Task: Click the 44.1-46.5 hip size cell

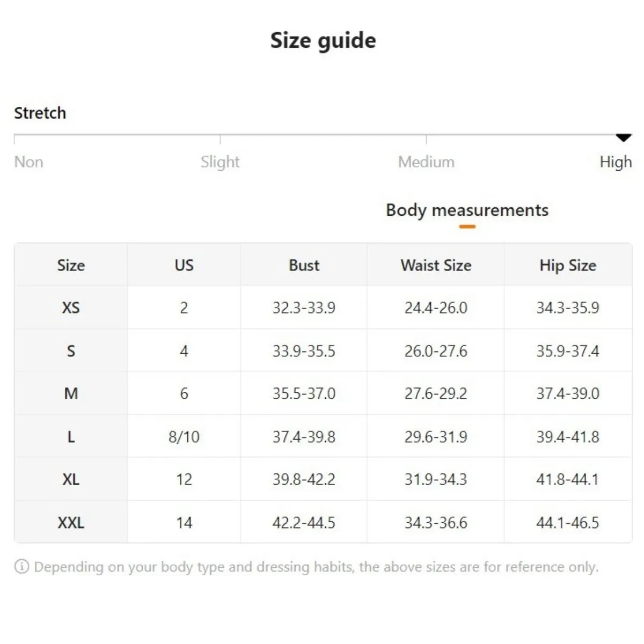Action: (x=568, y=522)
